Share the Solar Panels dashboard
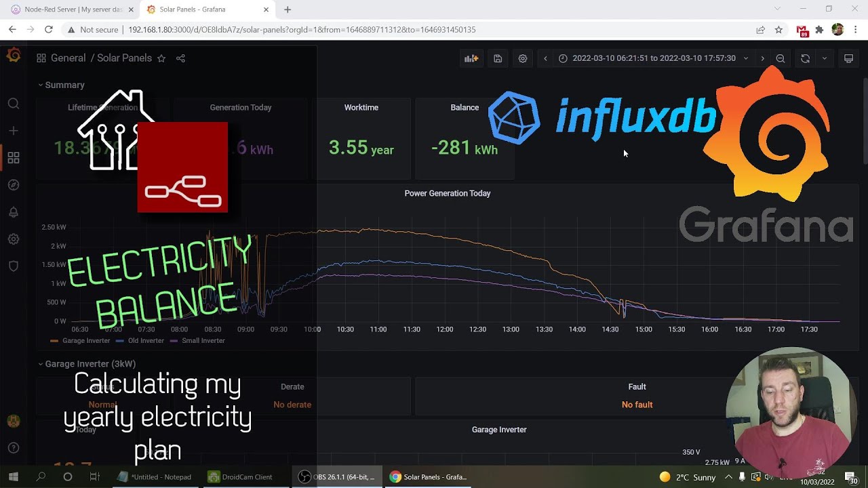This screenshot has width=868, height=488. tap(180, 58)
